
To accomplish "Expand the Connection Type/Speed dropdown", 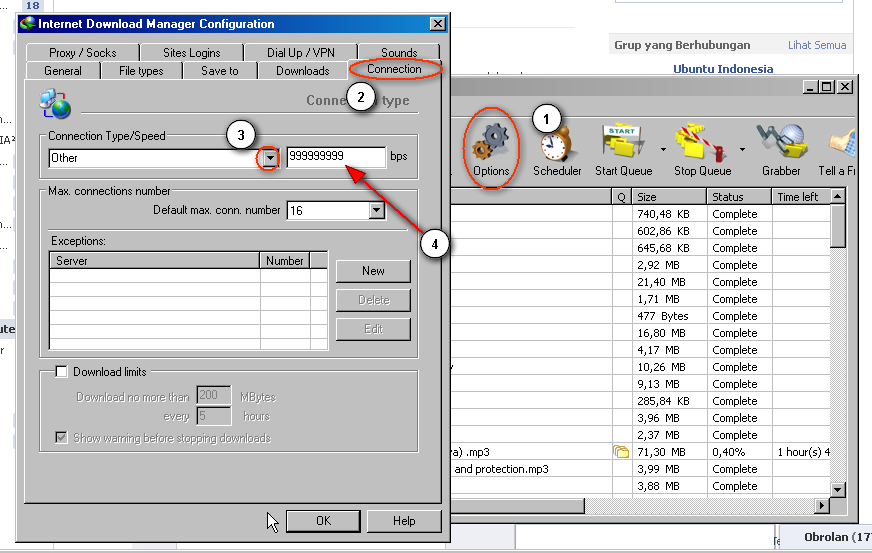I will pyautogui.click(x=269, y=158).
